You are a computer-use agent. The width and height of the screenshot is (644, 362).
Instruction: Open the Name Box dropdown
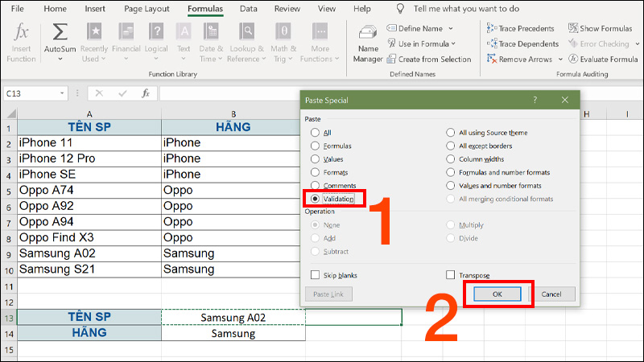click(x=62, y=93)
